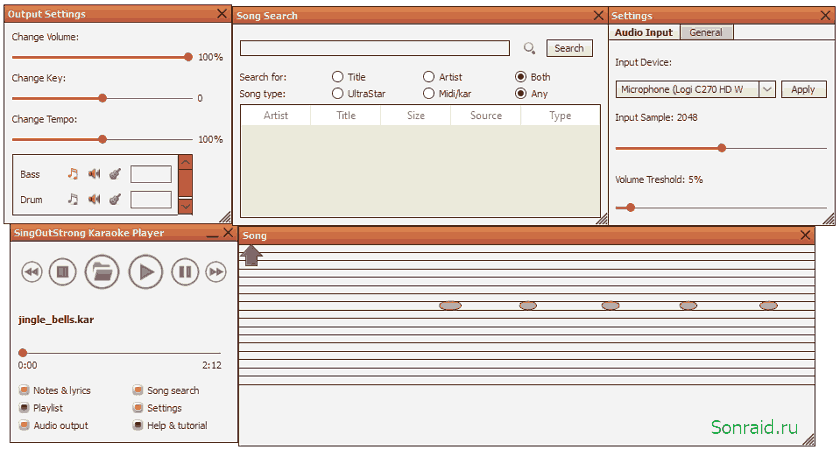This screenshot has width=840, height=450.
Task: Sort results by Title column
Action: click(x=346, y=115)
